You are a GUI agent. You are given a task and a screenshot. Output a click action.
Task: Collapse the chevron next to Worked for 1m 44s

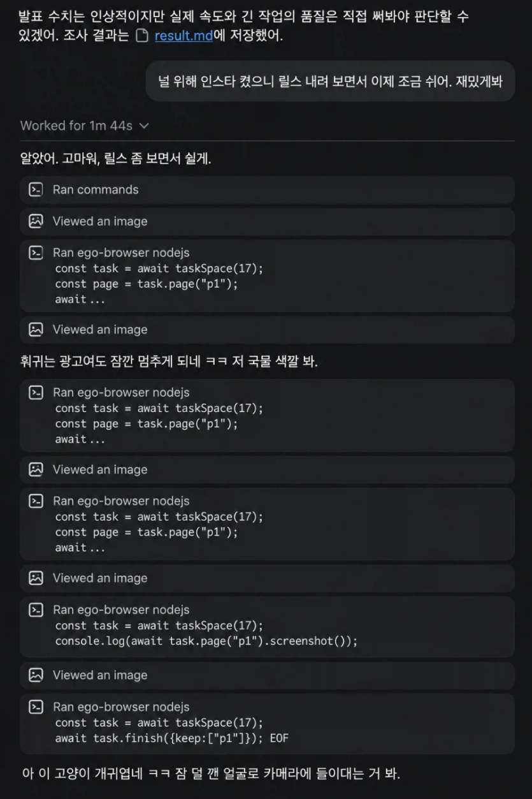click(144, 126)
